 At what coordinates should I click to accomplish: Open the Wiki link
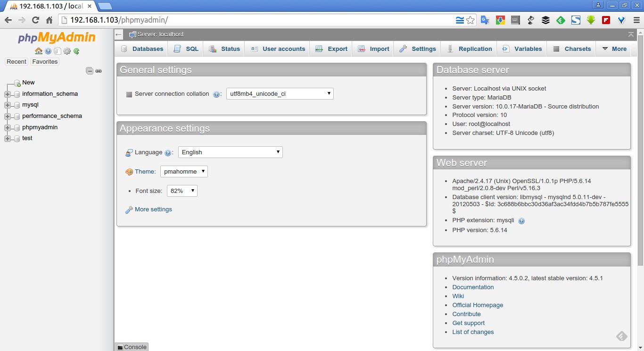tap(458, 296)
